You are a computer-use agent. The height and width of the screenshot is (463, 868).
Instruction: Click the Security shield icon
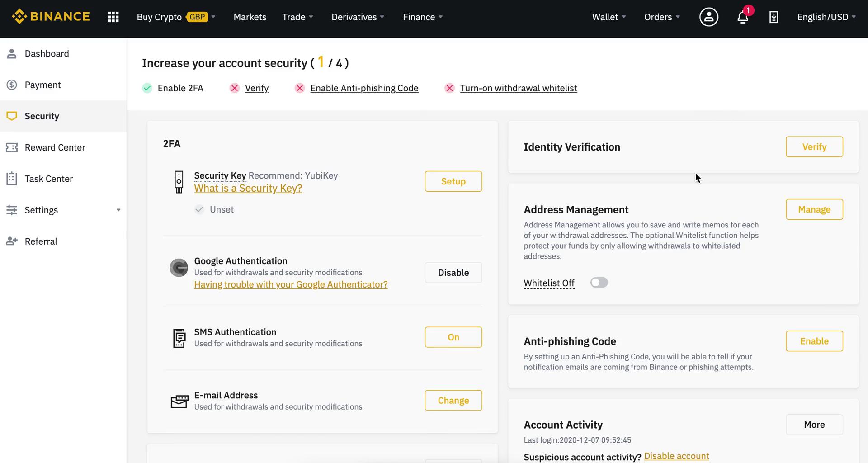pos(12,116)
